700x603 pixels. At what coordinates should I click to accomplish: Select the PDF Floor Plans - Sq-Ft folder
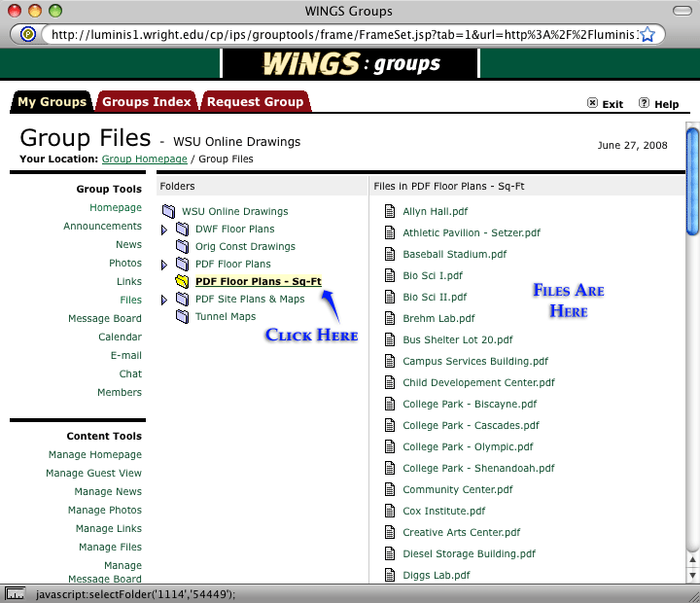258,282
